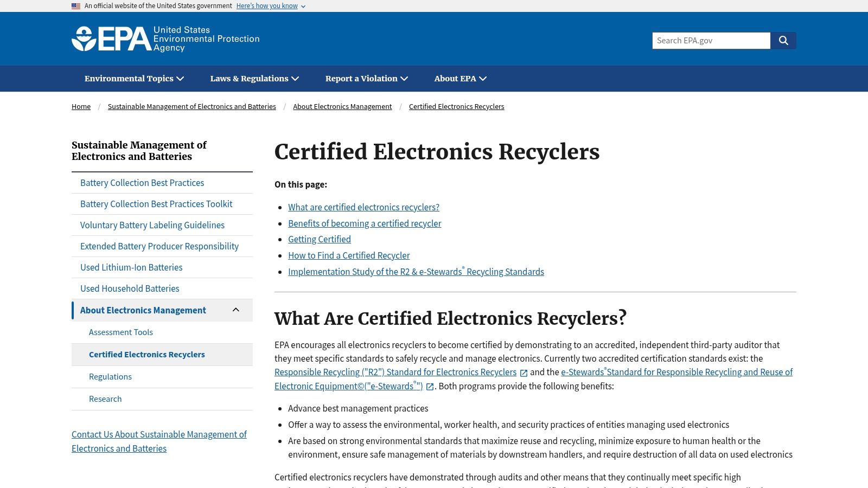868x488 pixels.
Task: Go to the Home breadcrumb
Action: tap(81, 107)
